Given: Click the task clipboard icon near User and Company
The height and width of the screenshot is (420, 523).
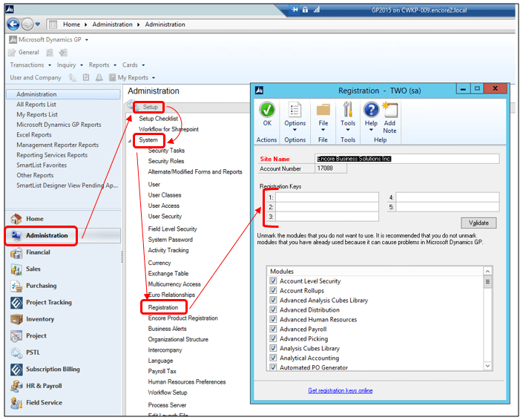Looking at the screenshot, I should (x=86, y=77).
